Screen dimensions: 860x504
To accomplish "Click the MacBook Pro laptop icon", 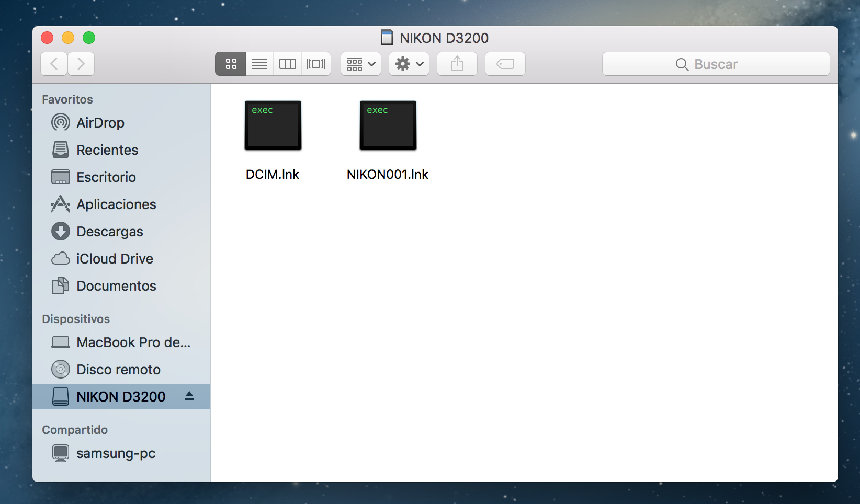I will [x=61, y=342].
